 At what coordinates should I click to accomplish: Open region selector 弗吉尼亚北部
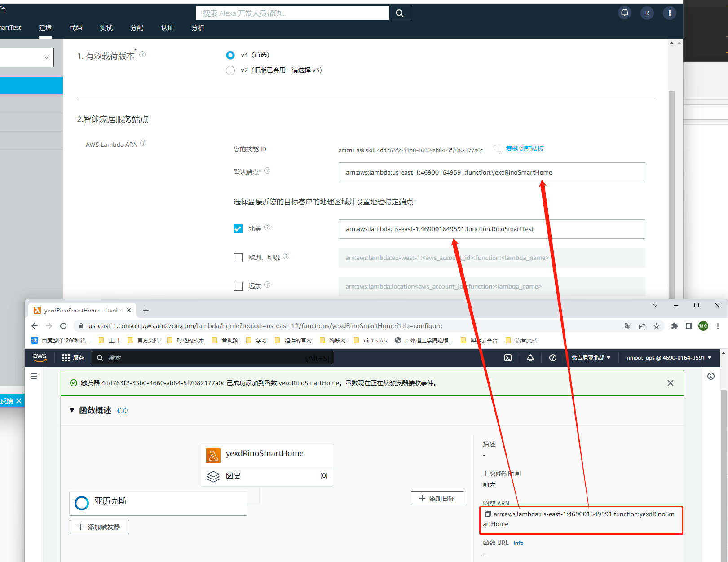click(x=591, y=358)
